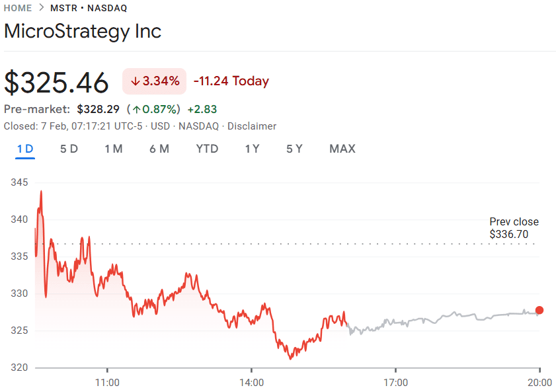Select the red current-price dot on the chart
The width and height of the screenshot is (556, 392).
[539, 309]
